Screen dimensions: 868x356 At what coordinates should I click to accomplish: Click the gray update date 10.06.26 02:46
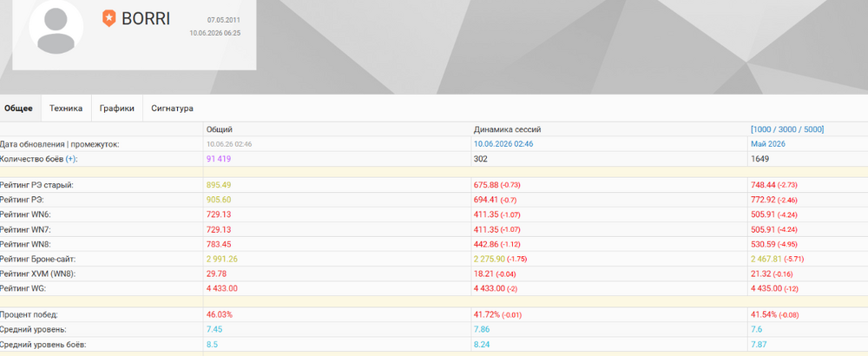230,144
